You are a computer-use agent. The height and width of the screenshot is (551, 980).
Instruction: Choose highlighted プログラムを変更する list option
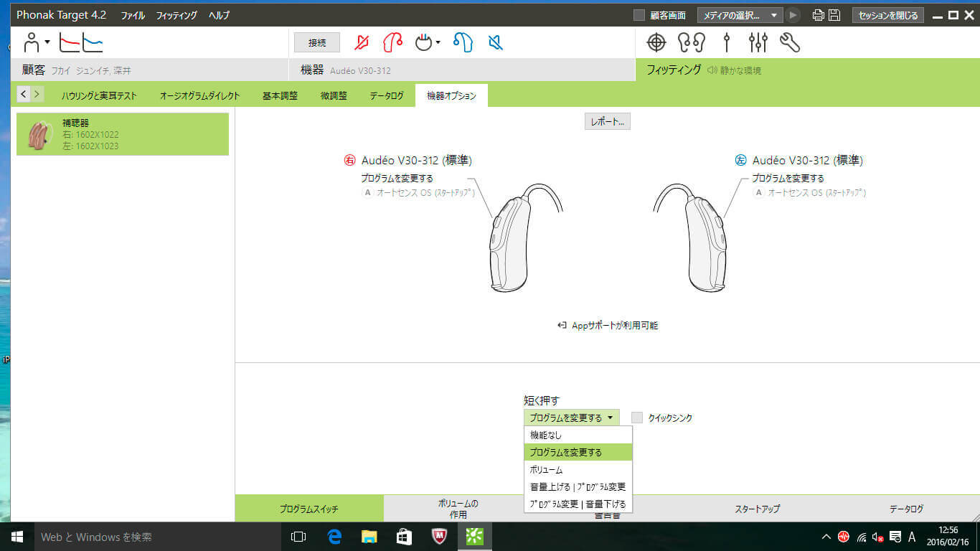point(578,452)
